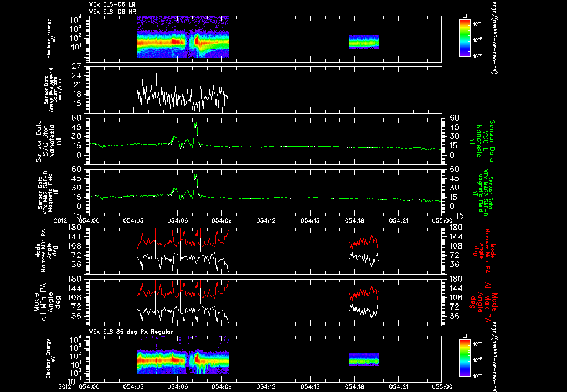
Task: Click the '054:12' tick on the middle time axis
Action: (x=266, y=220)
